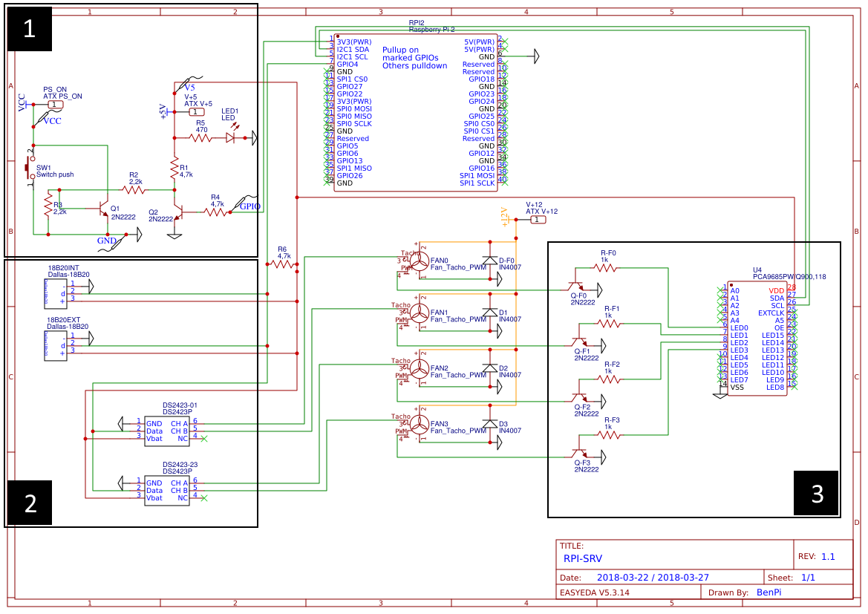Select the Q1 2N2222 transistor

pyautogui.click(x=103, y=210)
